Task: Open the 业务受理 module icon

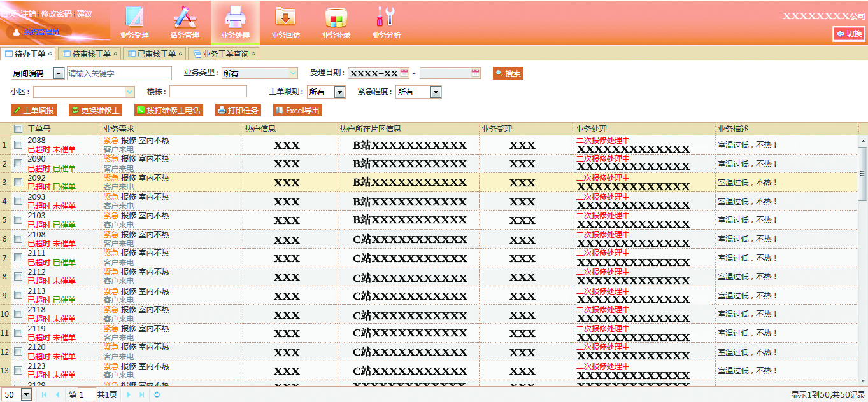Action: pyautogui.click(x=134, y=18)
